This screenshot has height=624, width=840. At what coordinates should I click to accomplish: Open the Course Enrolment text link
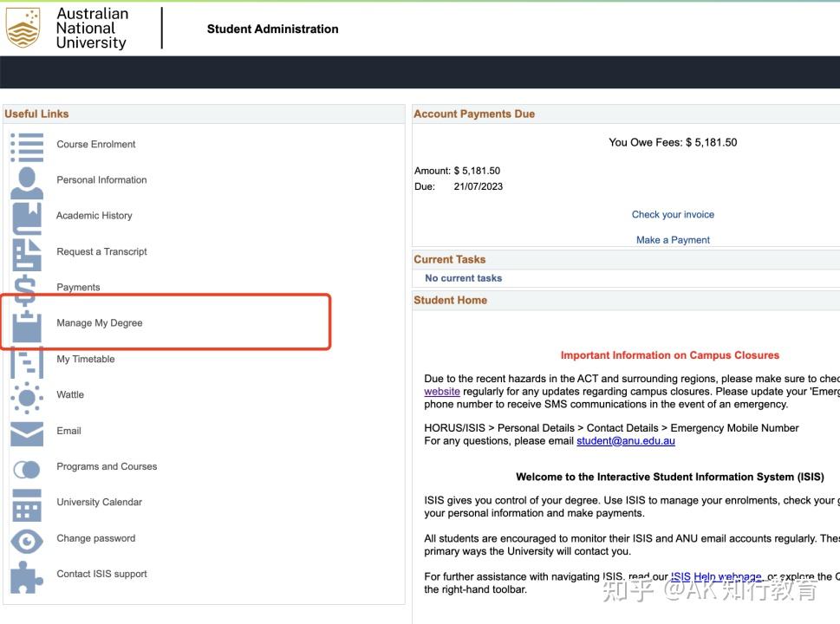[x=96, y=144]
